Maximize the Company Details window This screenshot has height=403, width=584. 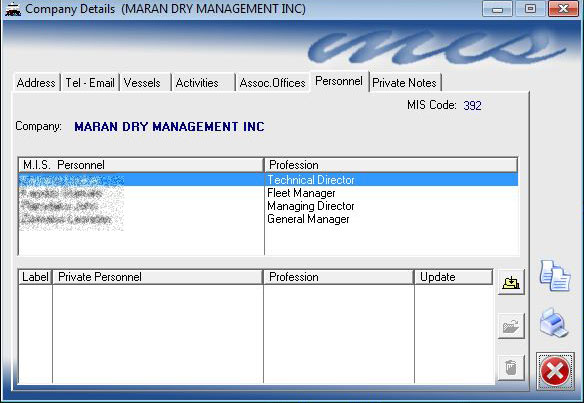(x=530, y=9)
